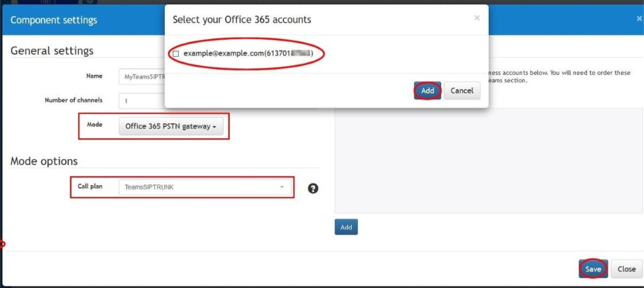Expand the TeamsSIPTRUNK Call plan combo box
This screenshot has width=644, height=288.
(x=205, y=187)
